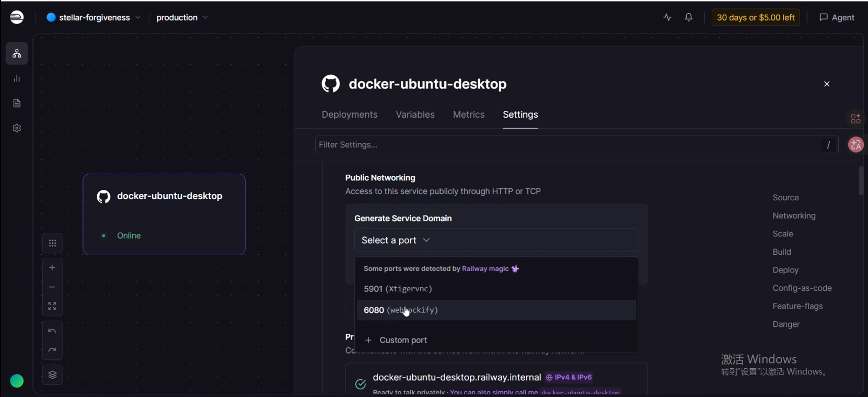Image resolution: width=868 pixels, height=397 pixels.
Task: Open the Agent chat button
Action: [x=837, y=17]
